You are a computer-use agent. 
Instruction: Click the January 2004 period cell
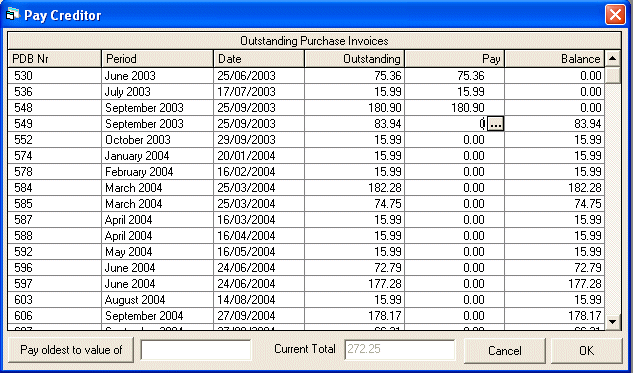157,156
